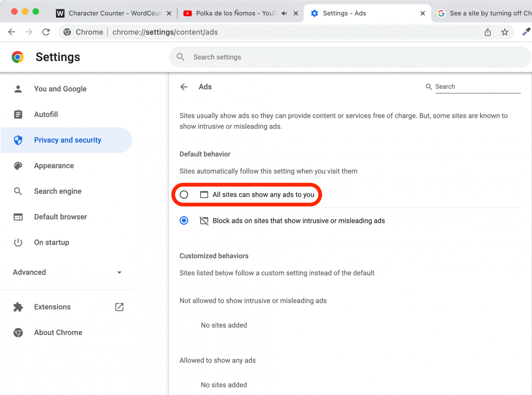Select the Privacy and security shield icon
Viewport: 532px width, 395px height.
pos(18,140)
